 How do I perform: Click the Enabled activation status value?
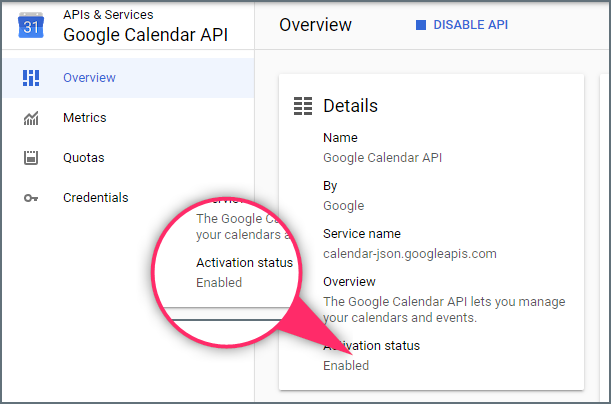point(346,365)
